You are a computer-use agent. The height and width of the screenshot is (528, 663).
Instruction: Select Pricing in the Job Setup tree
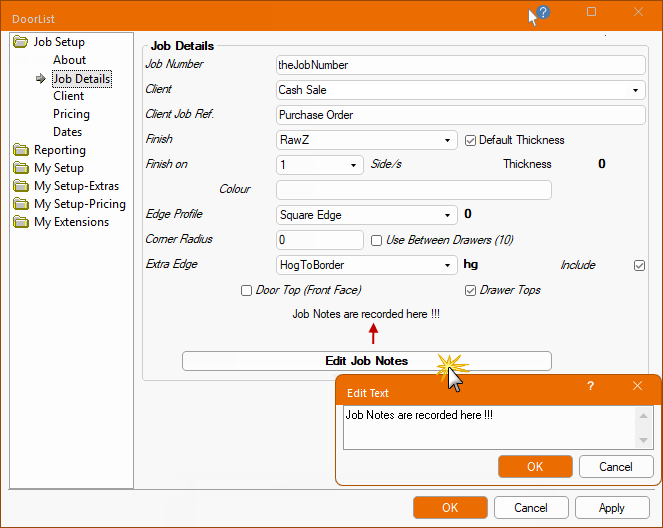(x=71, y=114)
